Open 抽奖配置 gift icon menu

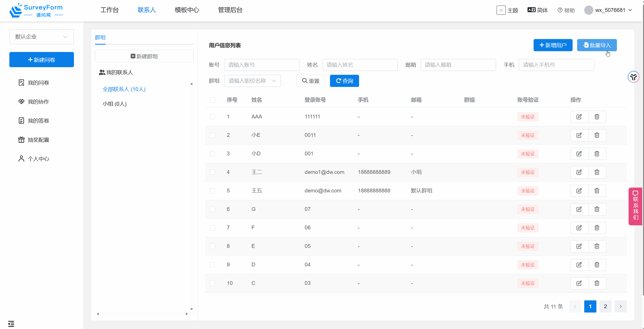pyautogui.click(x=22, y=140)
